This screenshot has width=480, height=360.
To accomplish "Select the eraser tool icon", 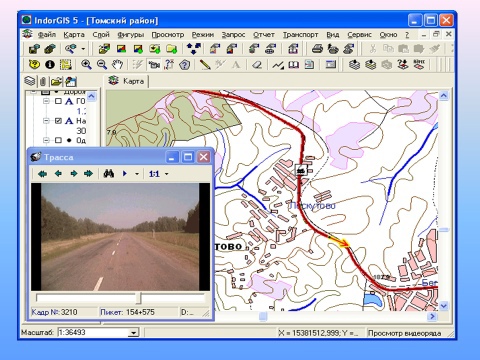I will (x=257, y=65).
